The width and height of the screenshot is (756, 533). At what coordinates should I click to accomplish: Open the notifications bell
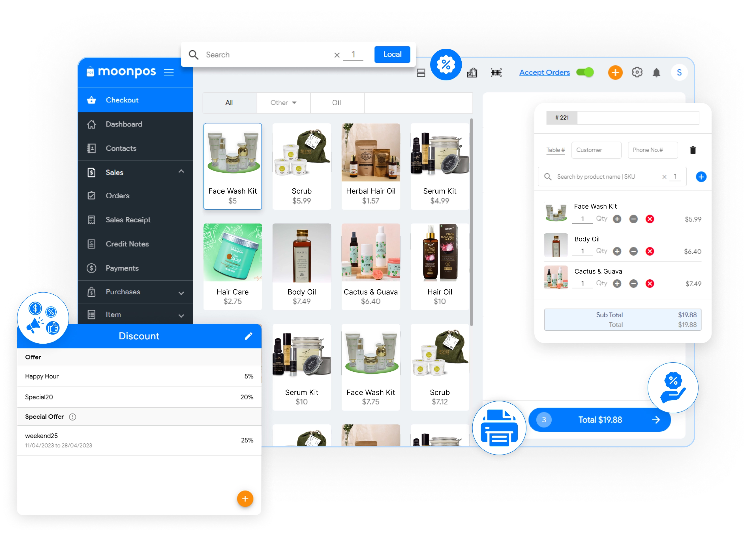tap(656, 72)
